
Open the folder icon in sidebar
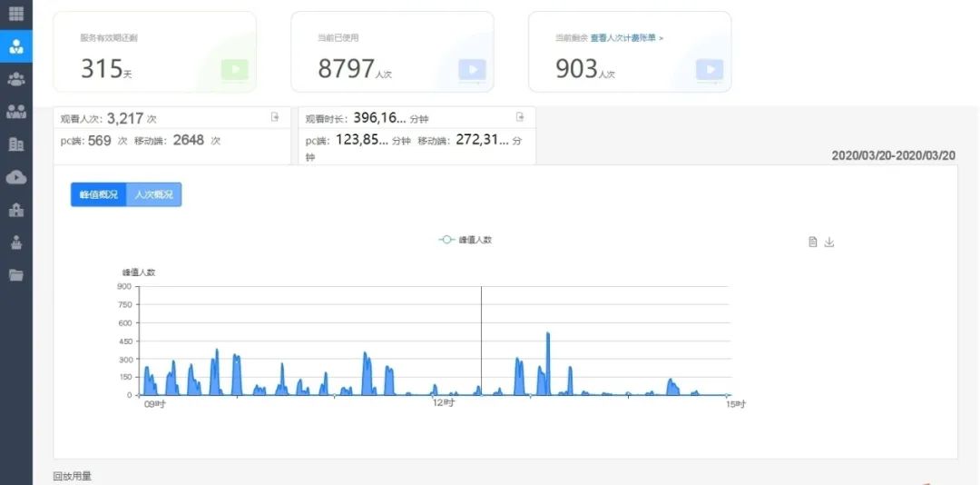pyautogui.click(x=16, y=274)
